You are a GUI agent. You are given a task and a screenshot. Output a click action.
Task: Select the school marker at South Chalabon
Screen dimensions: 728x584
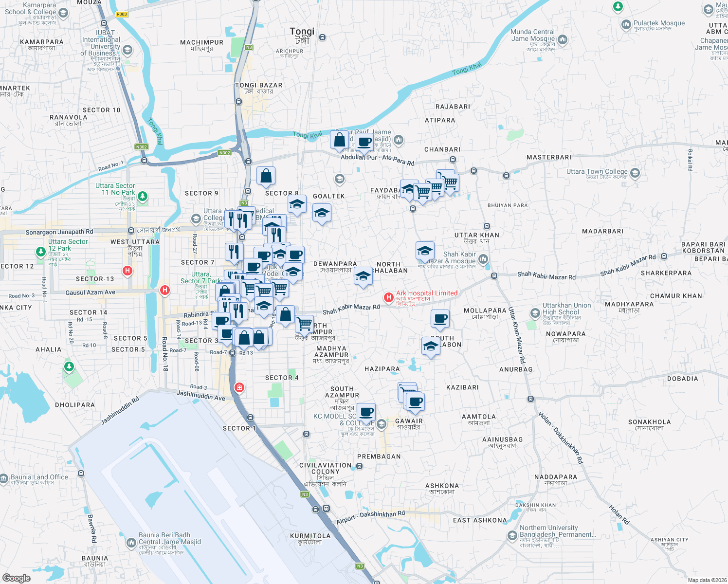tap(431, 347)
